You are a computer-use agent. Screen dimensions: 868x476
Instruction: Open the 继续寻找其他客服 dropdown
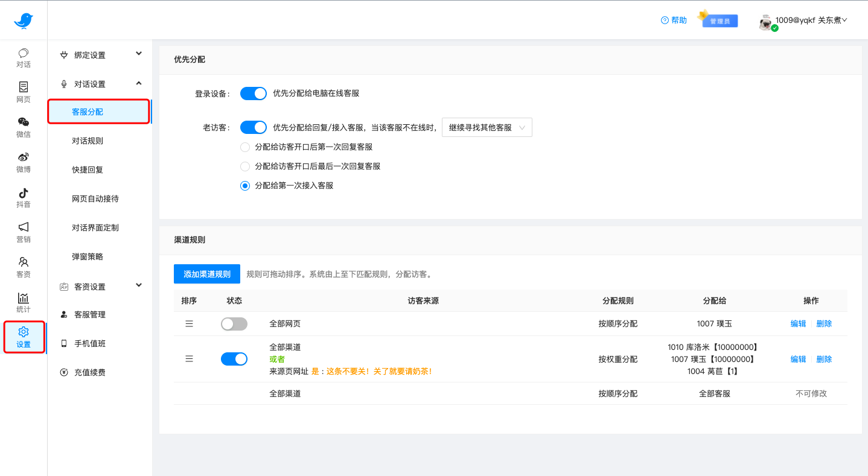pyautogui.click(x=487, y=127)
